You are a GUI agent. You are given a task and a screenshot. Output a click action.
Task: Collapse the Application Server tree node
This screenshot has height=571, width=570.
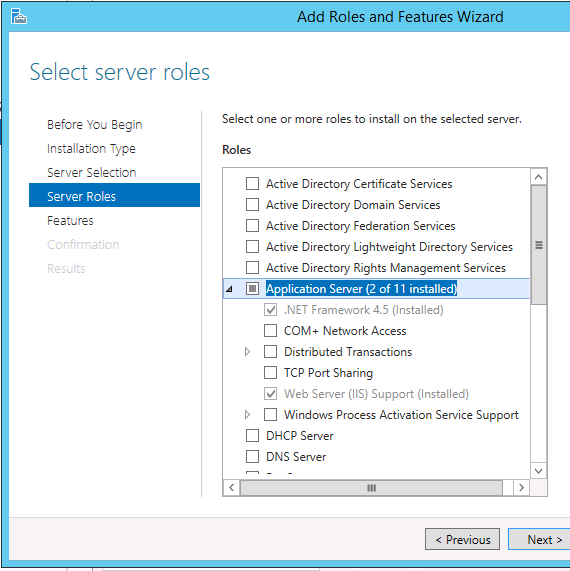[229, 289]
